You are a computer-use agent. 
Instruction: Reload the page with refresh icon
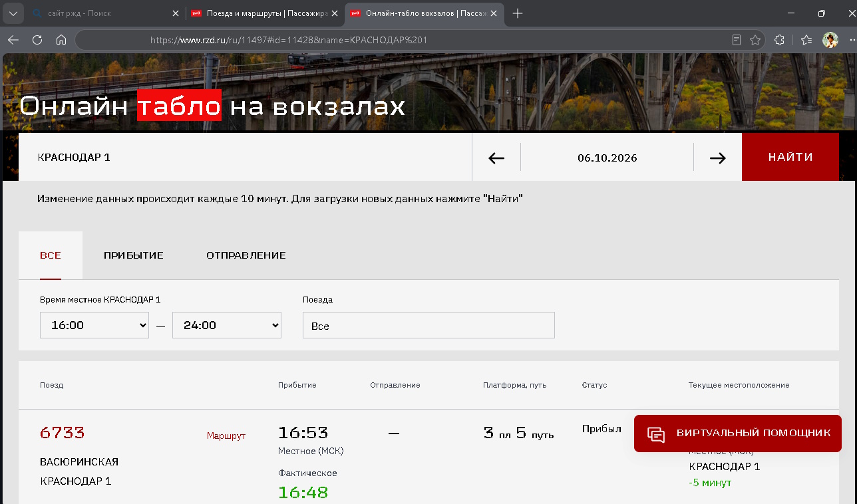(x=37, y=40)
